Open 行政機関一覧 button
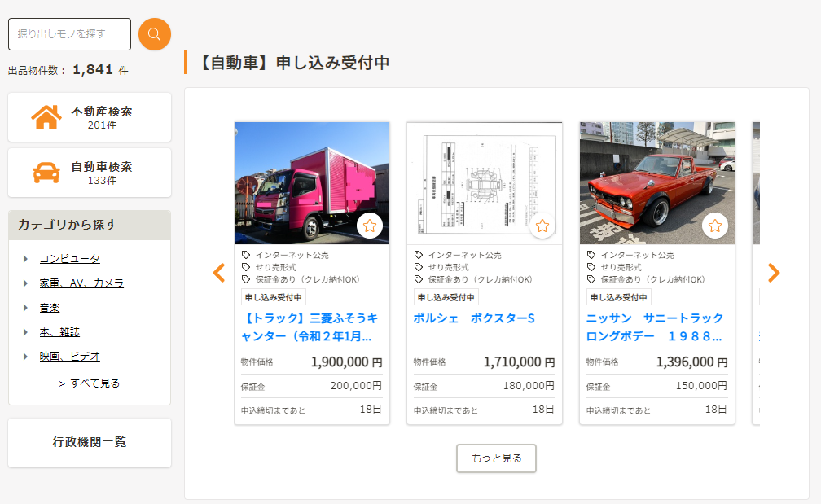This screenshot has height=504, width=821. [x=90, y=442]
